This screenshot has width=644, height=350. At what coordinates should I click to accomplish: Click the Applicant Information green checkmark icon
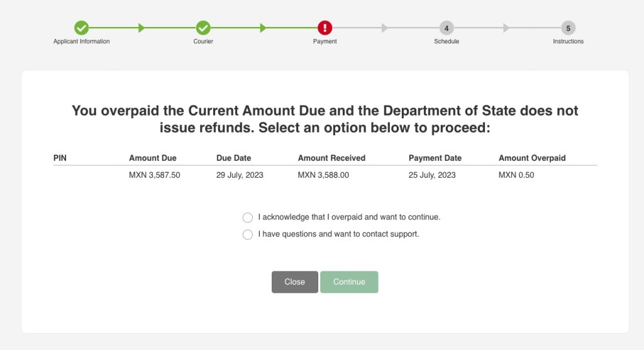click(x=81, y=28)
